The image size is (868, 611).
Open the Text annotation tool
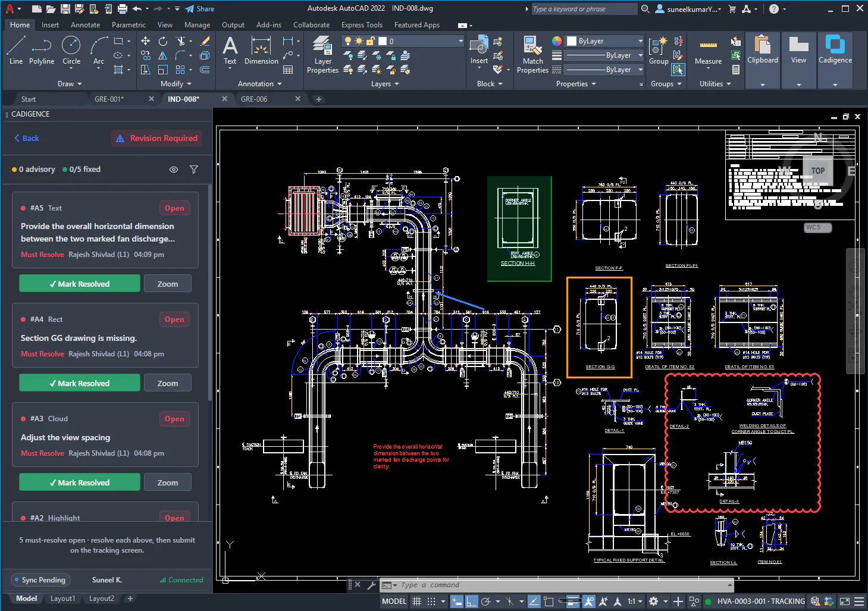[230, 50]
